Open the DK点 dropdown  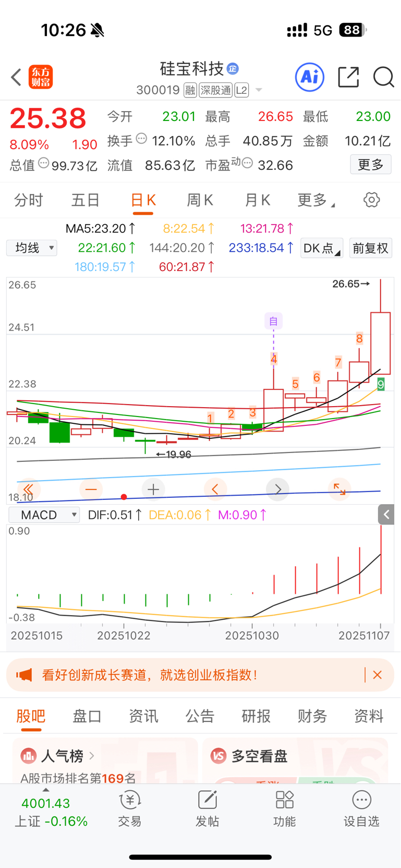322,248
